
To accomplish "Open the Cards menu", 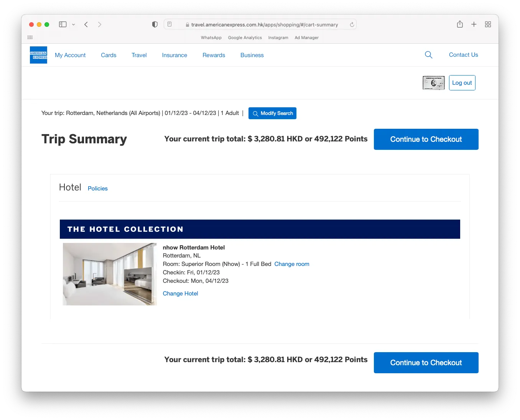I will tap(109, 55).
